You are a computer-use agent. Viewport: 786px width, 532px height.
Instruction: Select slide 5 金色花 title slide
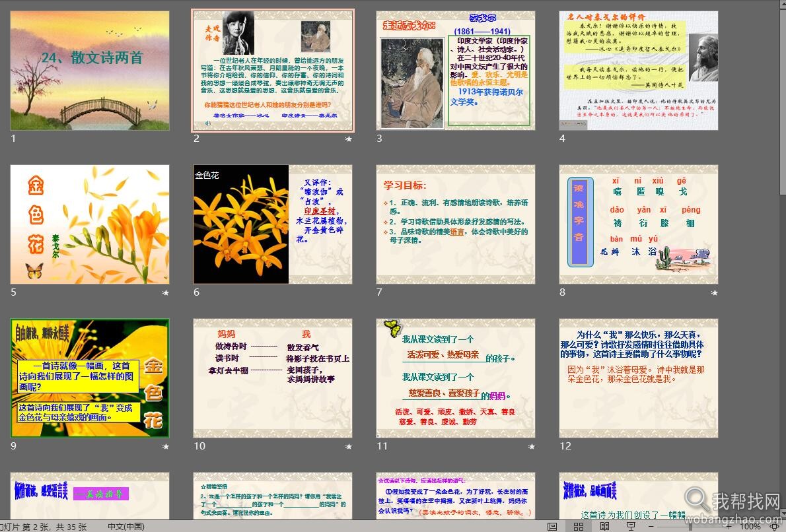click(x=90, y=224)
